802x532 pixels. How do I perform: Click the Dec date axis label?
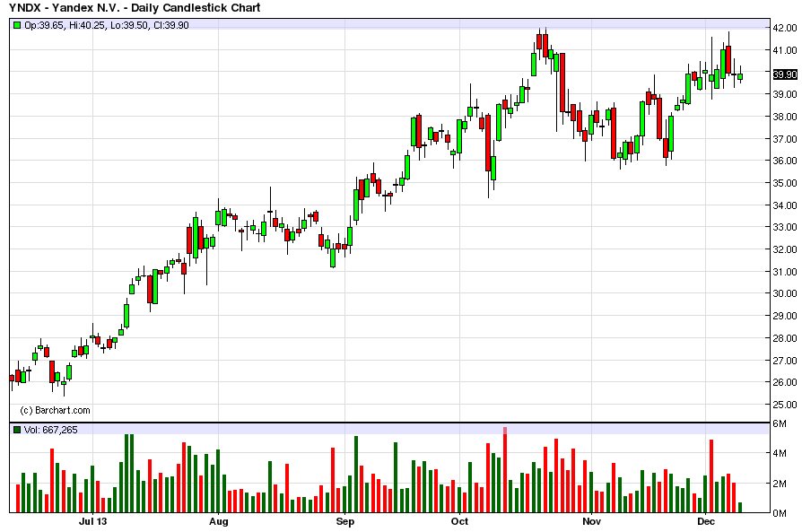coord(706,521)
